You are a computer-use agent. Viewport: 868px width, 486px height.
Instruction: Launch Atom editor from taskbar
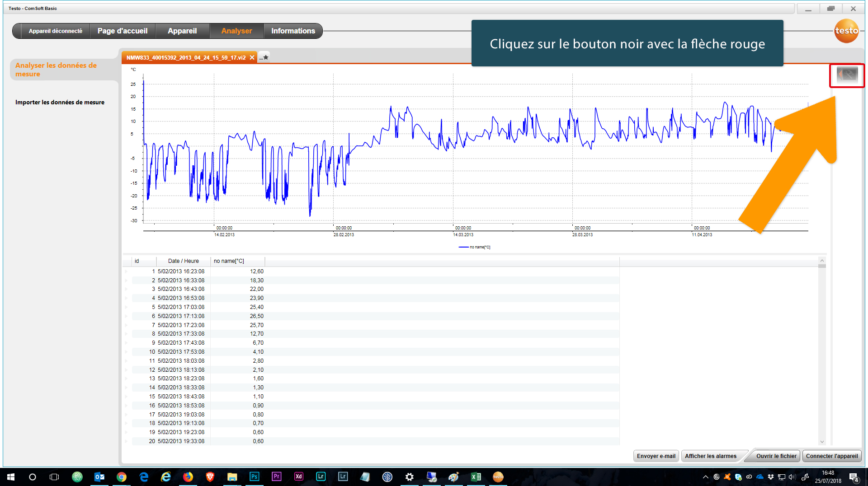77,477
